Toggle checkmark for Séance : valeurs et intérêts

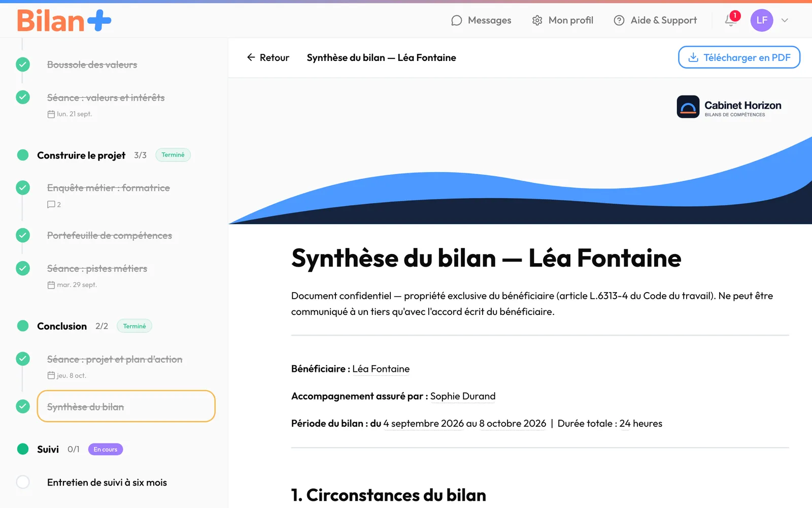[x=23, y=97]
